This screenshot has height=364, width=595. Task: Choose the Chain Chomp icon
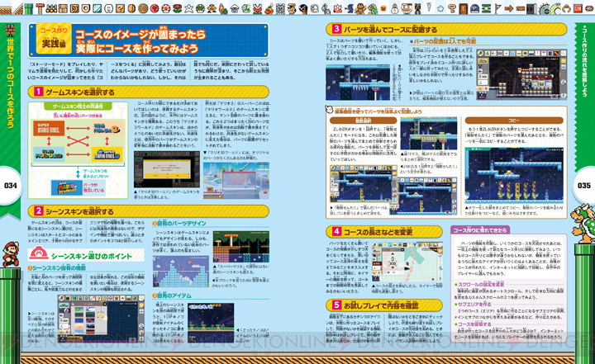[303, 8]
